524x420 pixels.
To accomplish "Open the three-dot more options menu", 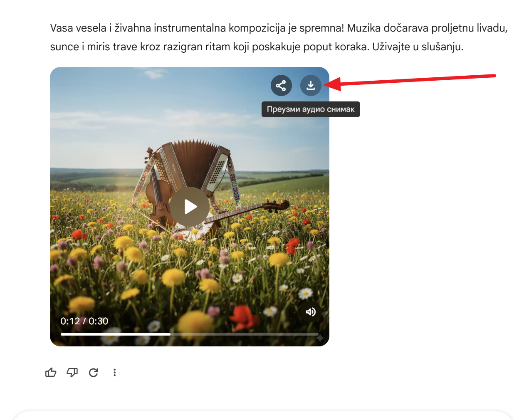I will (115, 373).
